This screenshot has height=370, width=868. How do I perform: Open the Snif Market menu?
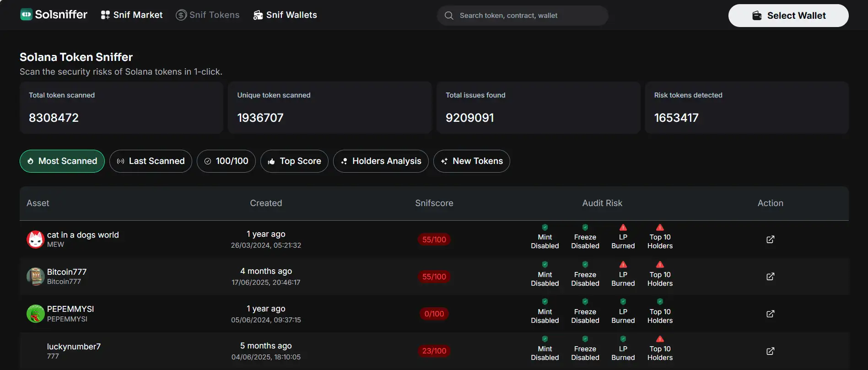[132, 15]
